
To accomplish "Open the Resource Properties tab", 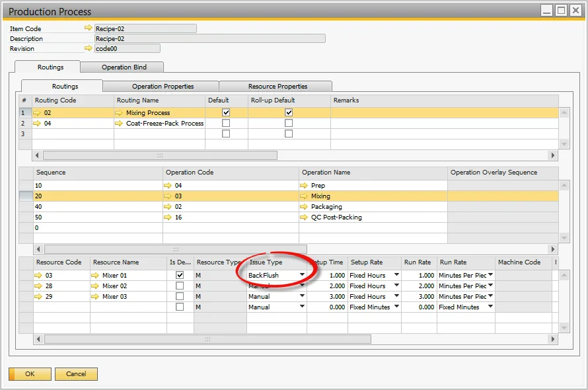I will coord(276,87).
